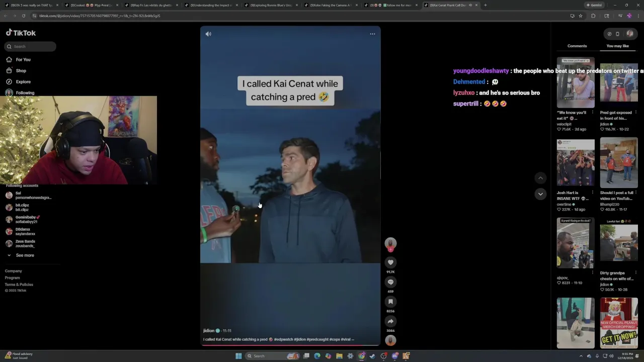Open the For You feed

pos(19,59)
